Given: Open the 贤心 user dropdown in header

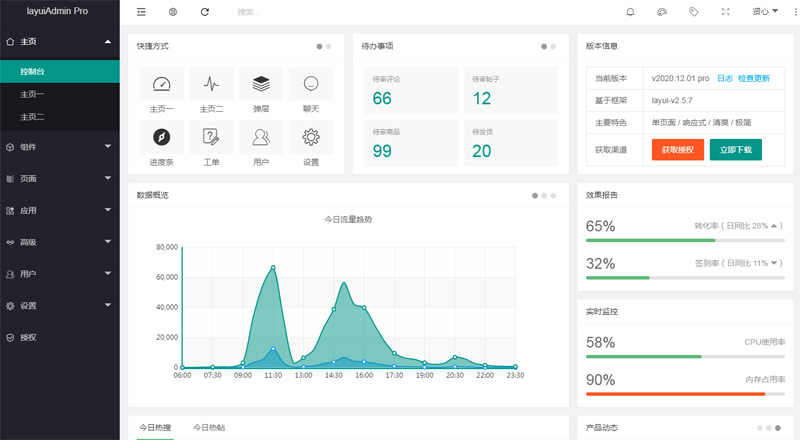Looking at the screenshot, I should point(765,12).
